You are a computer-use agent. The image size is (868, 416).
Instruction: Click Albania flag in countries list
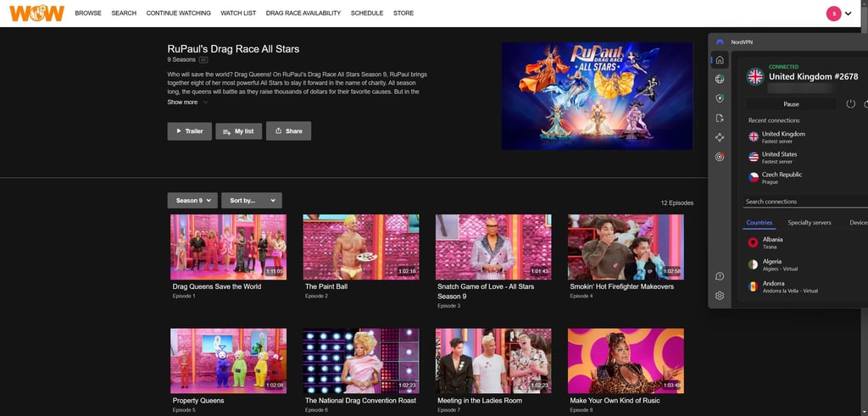tap(753, 242)
